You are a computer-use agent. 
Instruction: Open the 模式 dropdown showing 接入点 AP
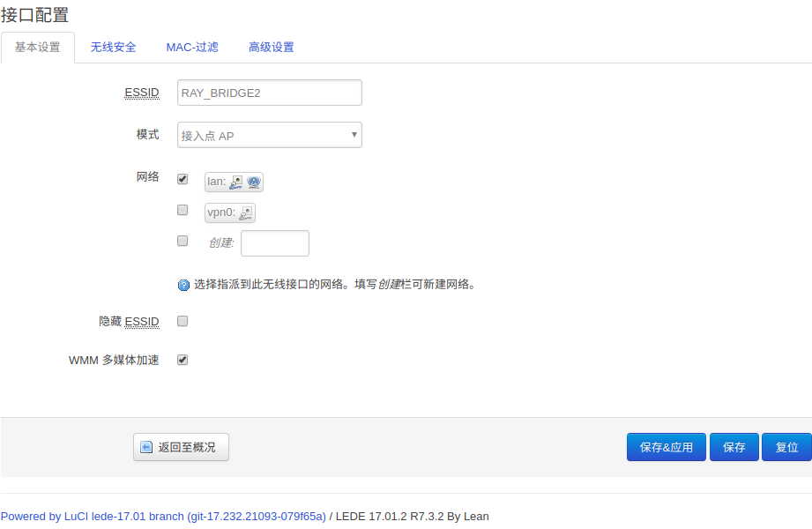coord(269,135)
